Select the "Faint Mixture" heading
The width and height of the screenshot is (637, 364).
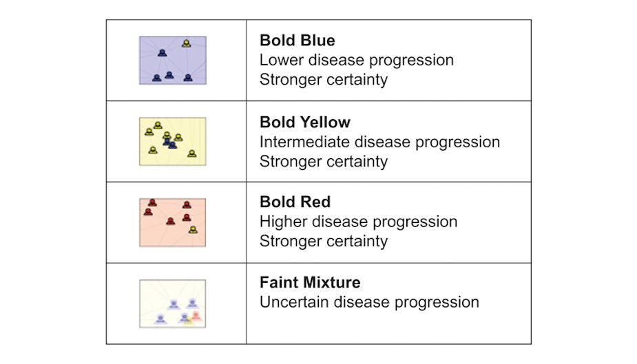(x=310, y=283)
